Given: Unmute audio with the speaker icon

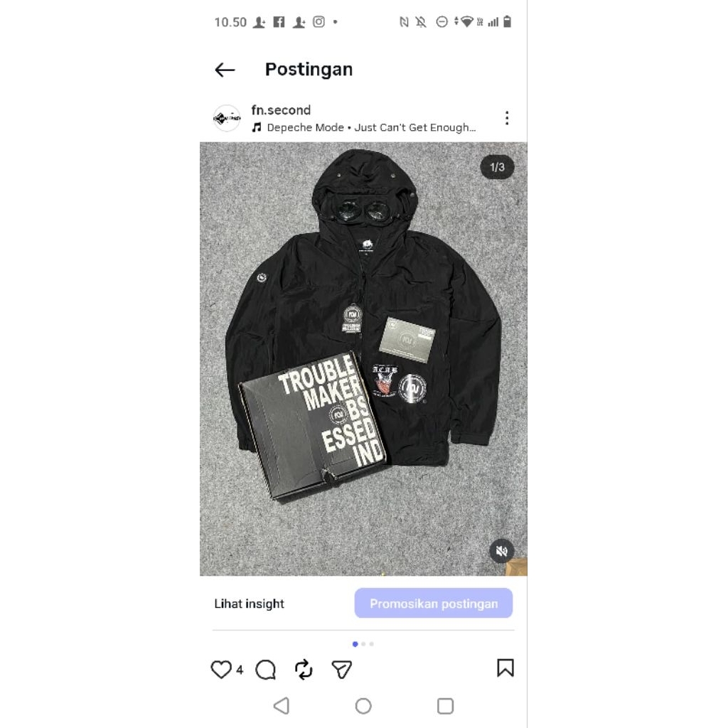Looking at the screenshot, I should coord(501,551).
